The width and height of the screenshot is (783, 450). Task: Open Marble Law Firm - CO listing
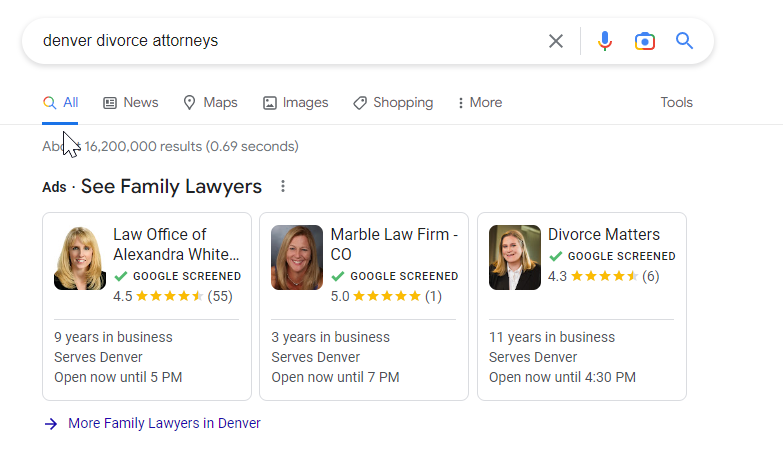tap(364, 306)
